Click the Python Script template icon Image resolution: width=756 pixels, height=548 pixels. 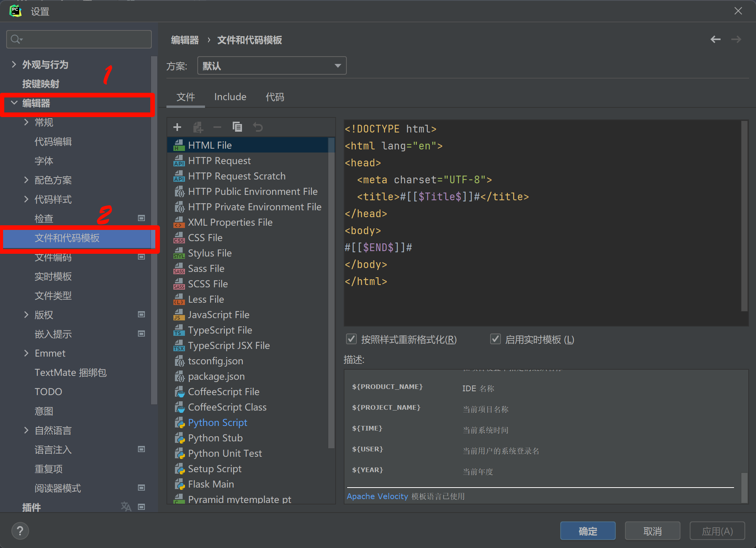tap(180, 423)
